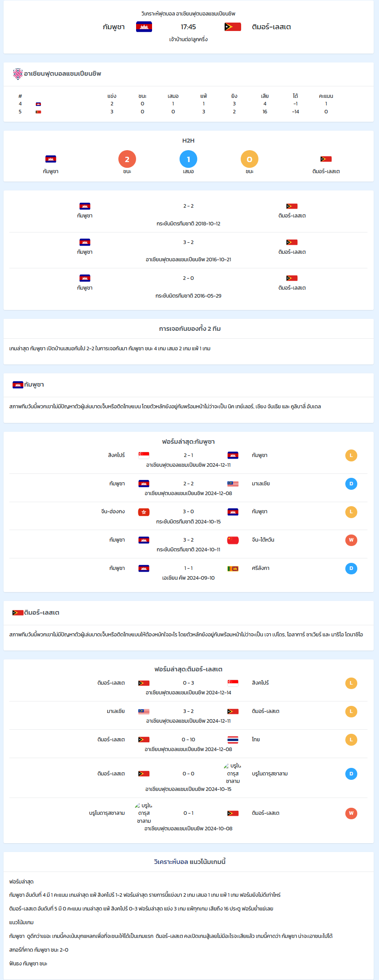
Task: Click the blue D badge on the Sri Lanka match
Action: point(351,569)
